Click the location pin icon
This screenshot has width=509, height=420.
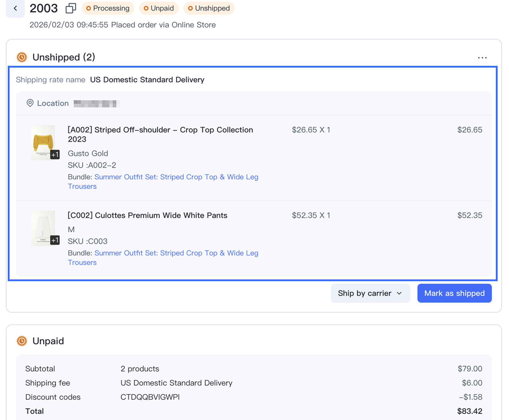pos(30,103)
